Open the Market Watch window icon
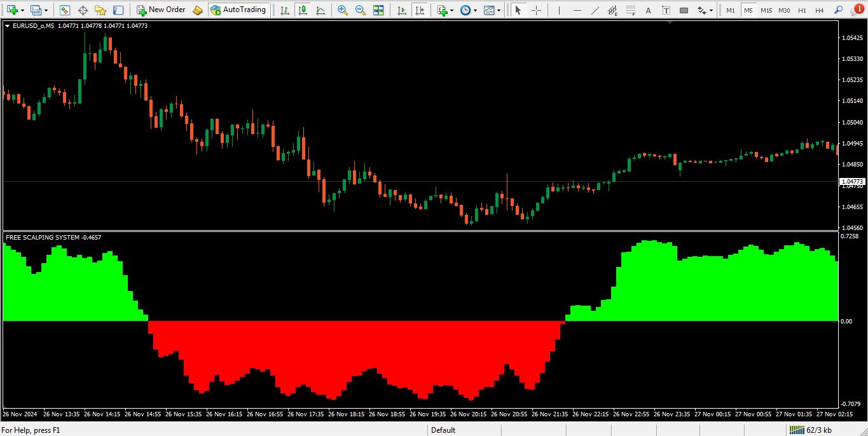 65,10
